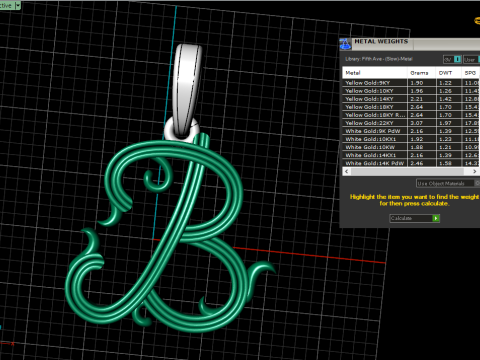
Task: Click the 1.26 DWT value
Action: point(445,91)
